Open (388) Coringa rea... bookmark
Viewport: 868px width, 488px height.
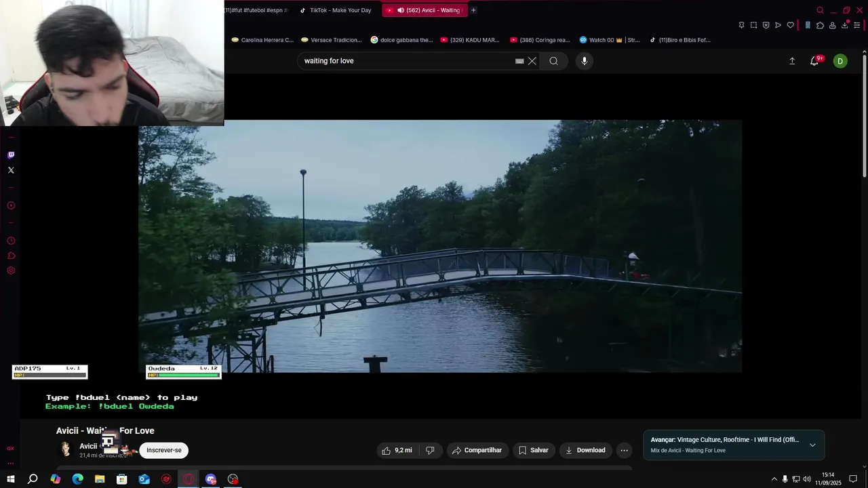540,40
